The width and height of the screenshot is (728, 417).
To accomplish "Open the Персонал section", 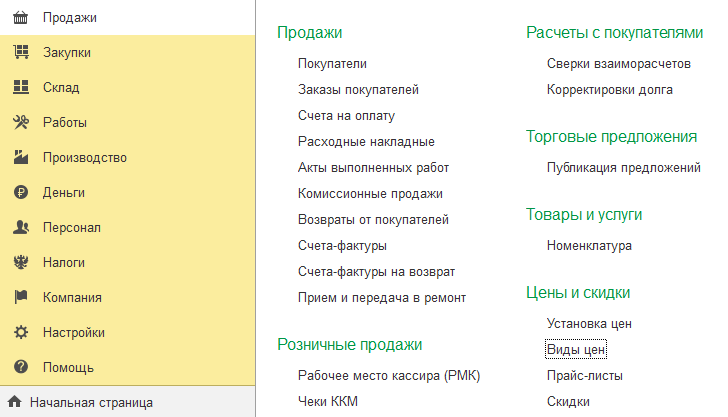I will point(128,228).
